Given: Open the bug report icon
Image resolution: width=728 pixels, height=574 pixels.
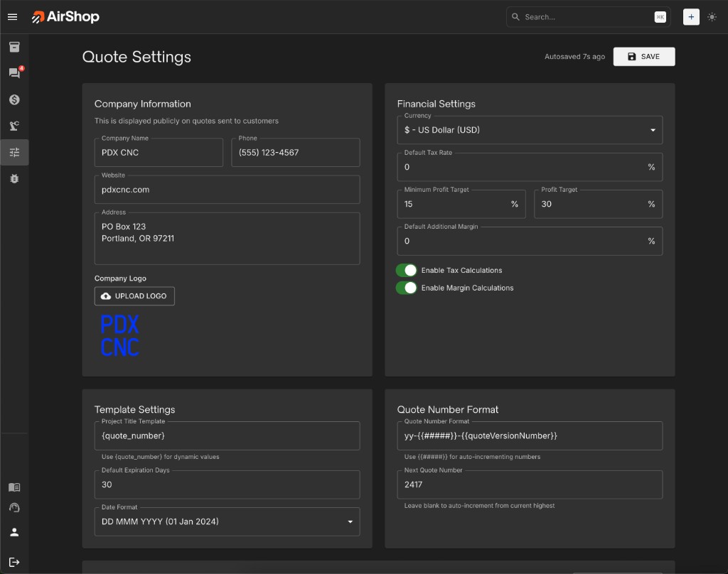Looking at the screenshot, I should pyautogui.click(x=14, y=178).
